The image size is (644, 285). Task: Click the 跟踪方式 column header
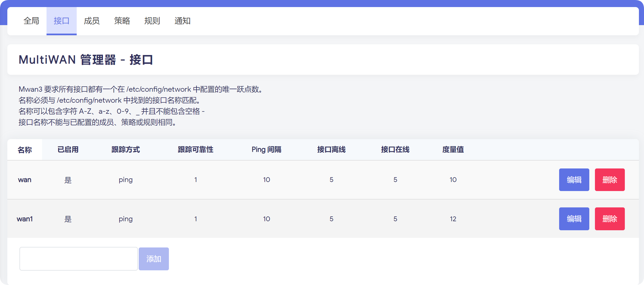click(x=125, y=150)
